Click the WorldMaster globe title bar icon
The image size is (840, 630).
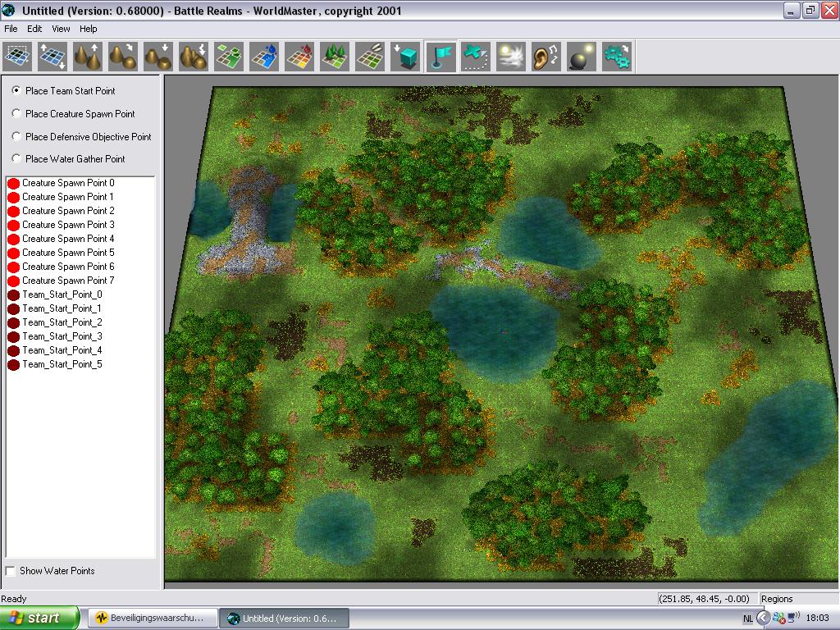[x=8, y=10]
